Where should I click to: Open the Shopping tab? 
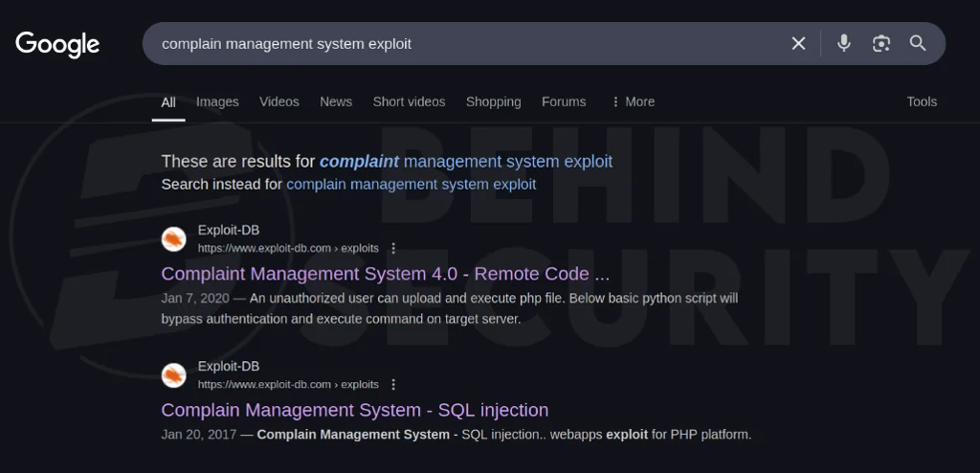click(x=493, y=102)
